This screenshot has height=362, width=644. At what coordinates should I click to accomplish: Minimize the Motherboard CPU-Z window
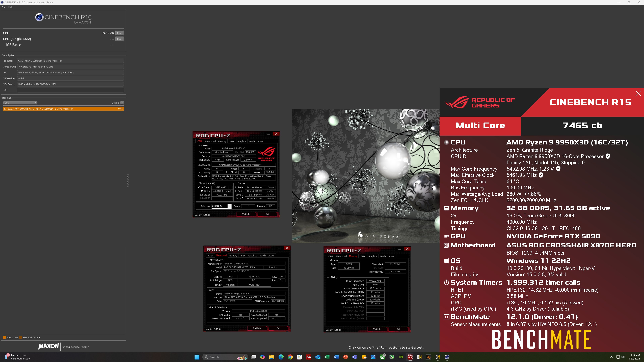coord(280,248)
